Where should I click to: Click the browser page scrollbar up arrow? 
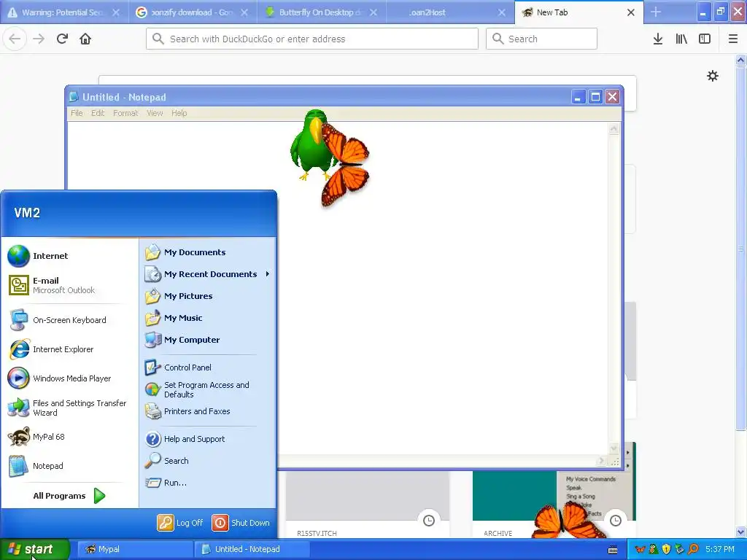[741, 60]
